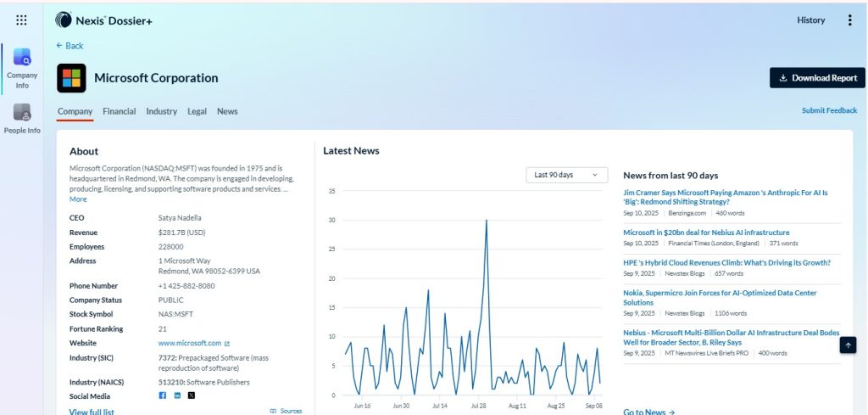868x415 pixels.
Task: Open the Last 90 days dropdown
Action: pyautogui.click(x=566, y=175)
